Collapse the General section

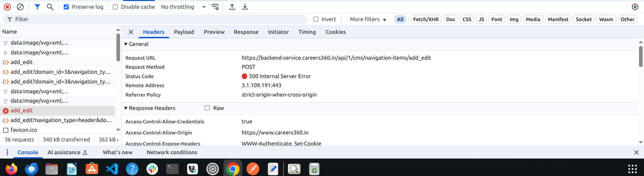click(x=126, y=44)
